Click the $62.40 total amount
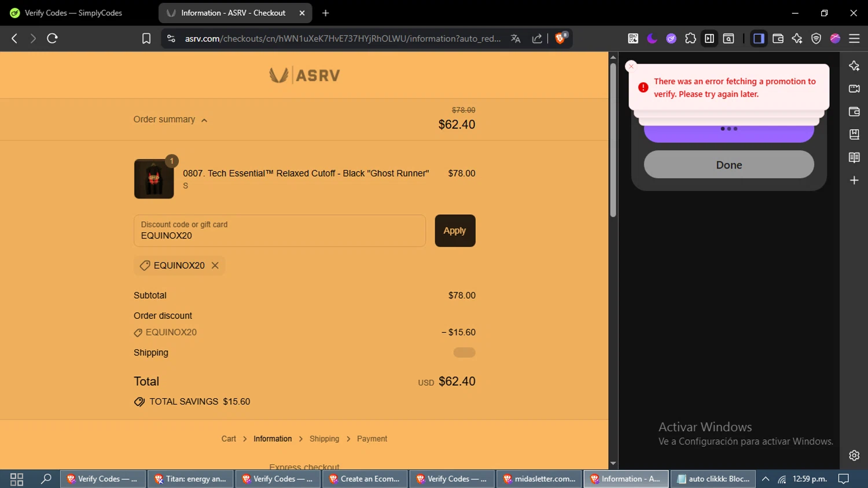 pos(457,381)
